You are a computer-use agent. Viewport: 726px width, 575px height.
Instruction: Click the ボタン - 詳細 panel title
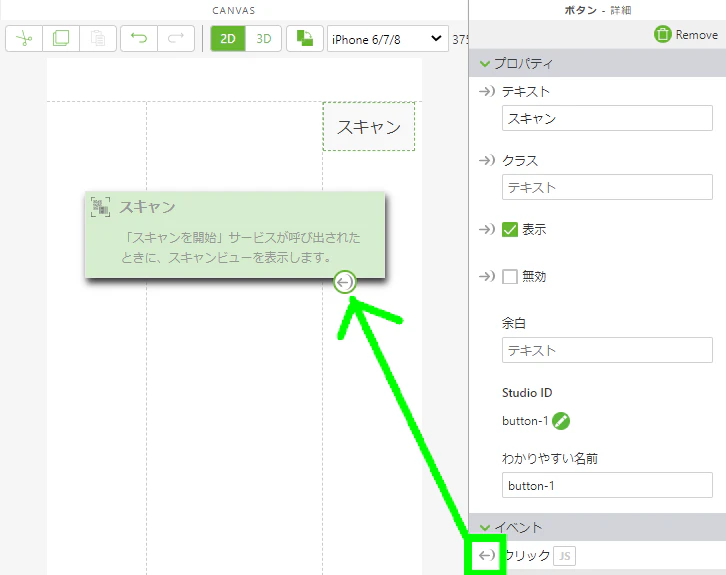pos(597,10)
